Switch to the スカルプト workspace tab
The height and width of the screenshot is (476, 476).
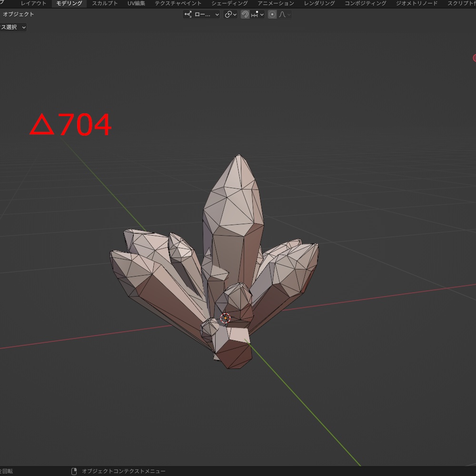click(105, 3)
